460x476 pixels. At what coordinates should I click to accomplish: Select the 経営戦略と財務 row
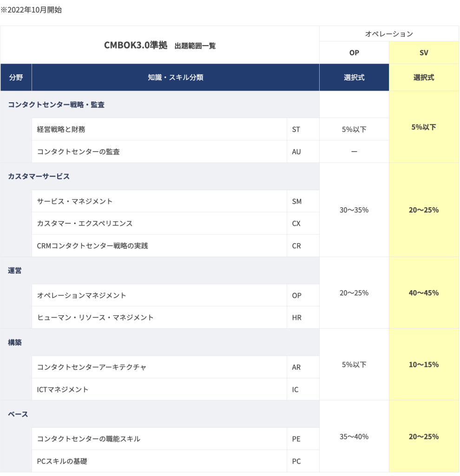(61, 129)
